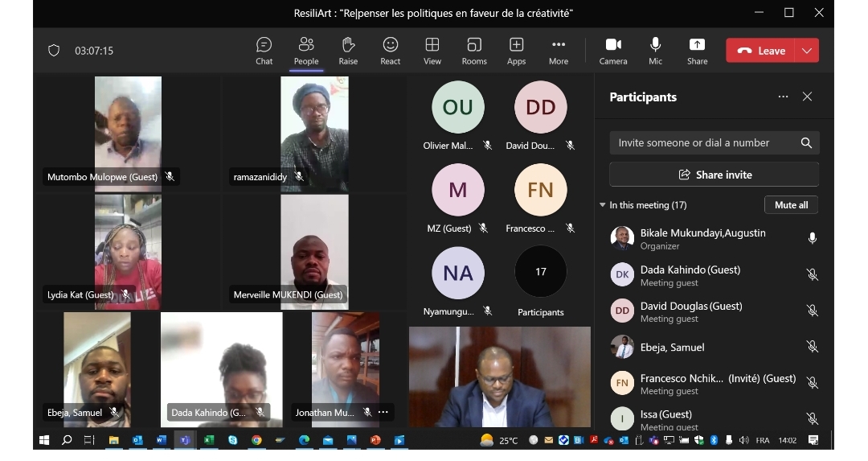Open Participants panel more options
The width and height of the screenshot is (868, 461).
pyautogui.click(x=783, y=97)
